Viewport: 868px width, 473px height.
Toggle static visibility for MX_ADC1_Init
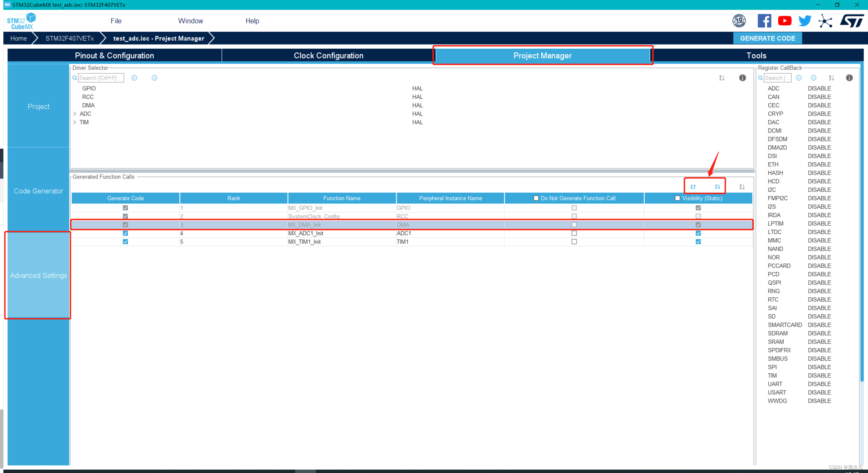[698, 233]
